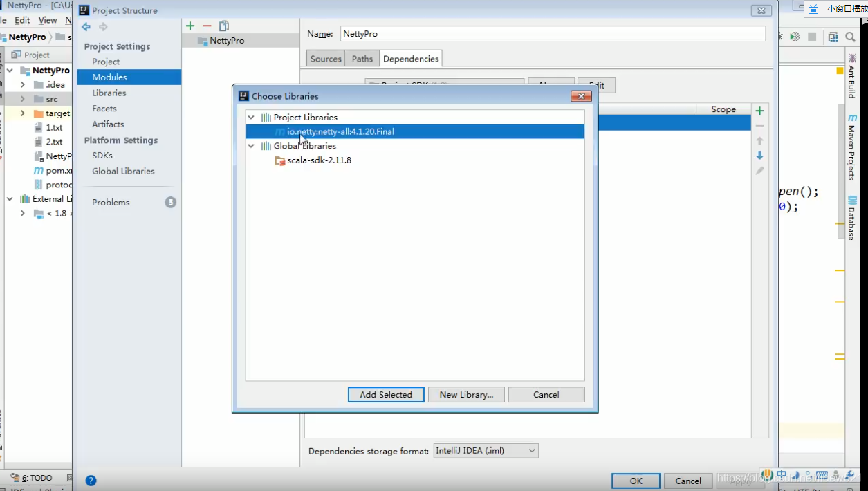Collapse the Project Libraries node
This screenshot has height=491, width=868.
tap(251, 118)
